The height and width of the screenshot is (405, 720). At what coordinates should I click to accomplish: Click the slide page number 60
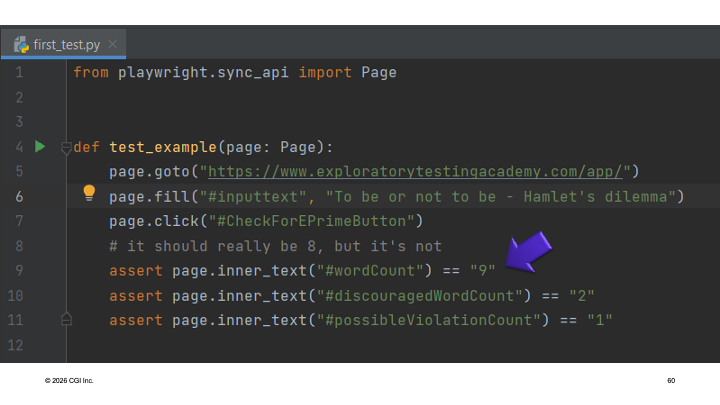(671, 381)
